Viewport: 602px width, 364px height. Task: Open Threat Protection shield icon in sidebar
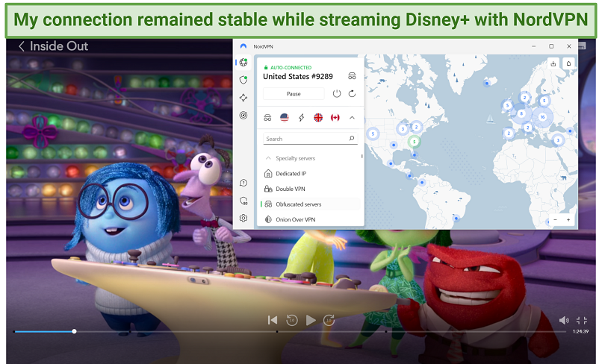click(x=243, y=80)
